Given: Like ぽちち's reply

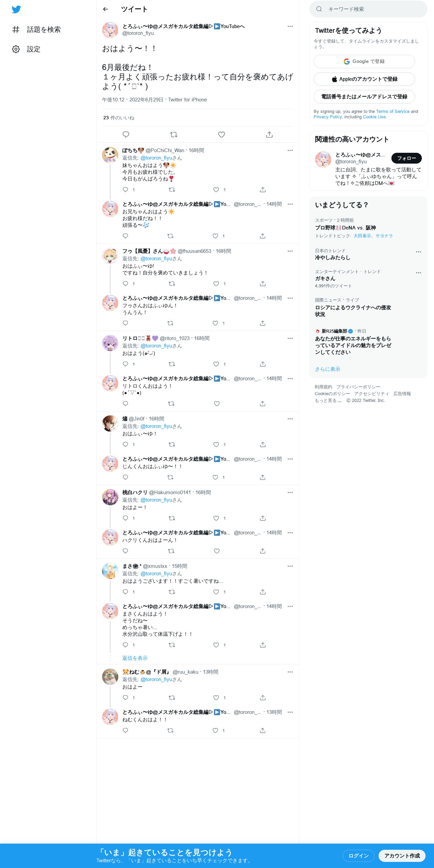Looking at the screenshot, I should point(216,190).
